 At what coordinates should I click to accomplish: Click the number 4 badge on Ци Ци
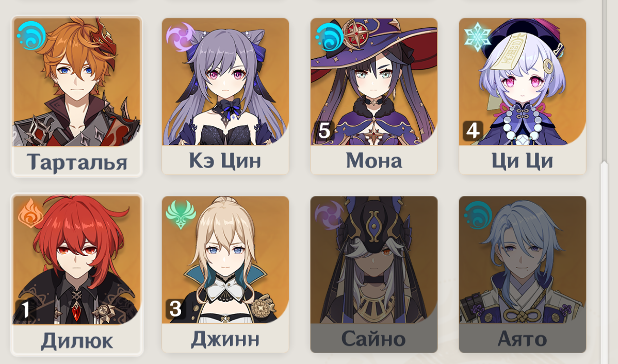473,130
